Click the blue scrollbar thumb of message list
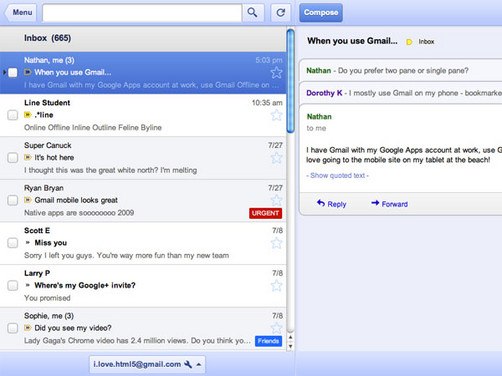The image size is (502, 376). pyautogui.click(x=291, y=81)
